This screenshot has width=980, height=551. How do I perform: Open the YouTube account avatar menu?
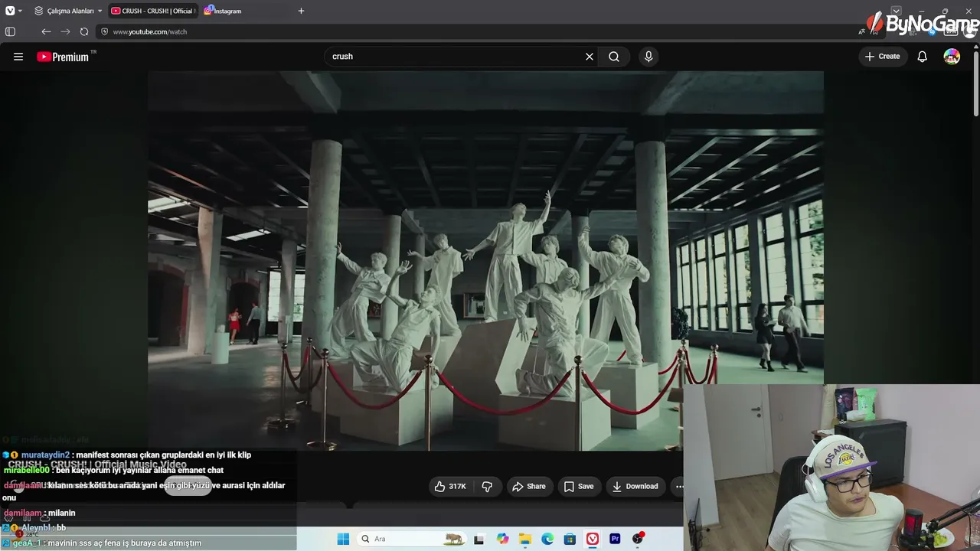[x=952, y=57]
